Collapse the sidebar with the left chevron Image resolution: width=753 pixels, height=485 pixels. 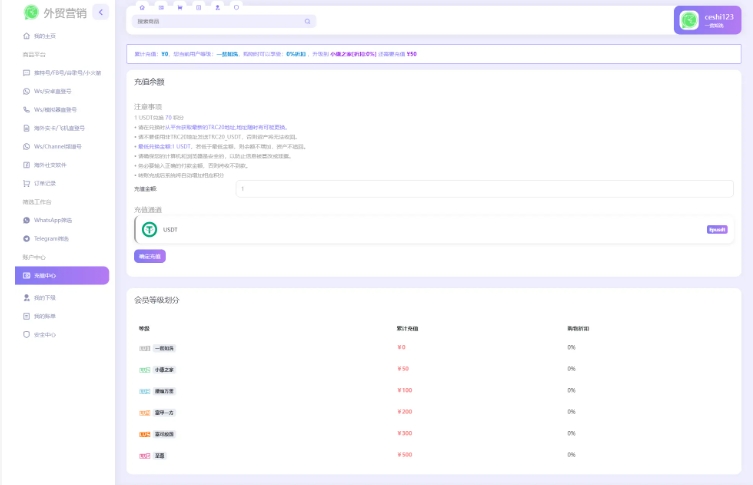point(100,12)
